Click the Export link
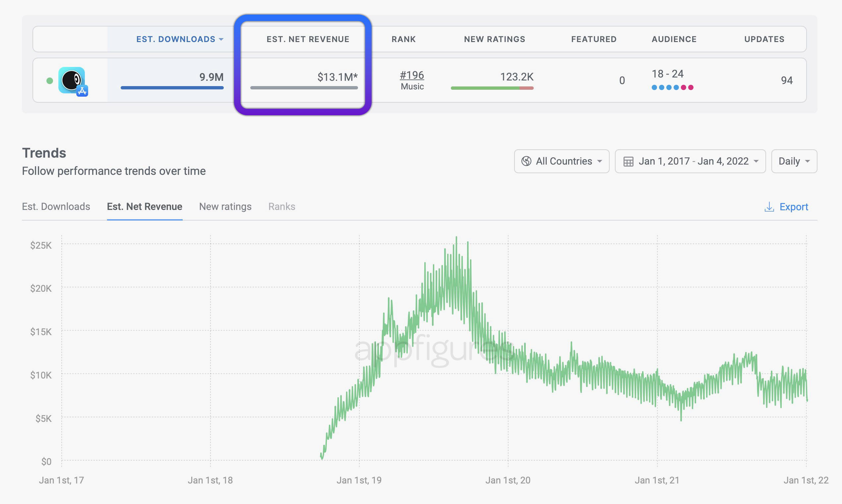The image size is (842, 504). (793, 207)
